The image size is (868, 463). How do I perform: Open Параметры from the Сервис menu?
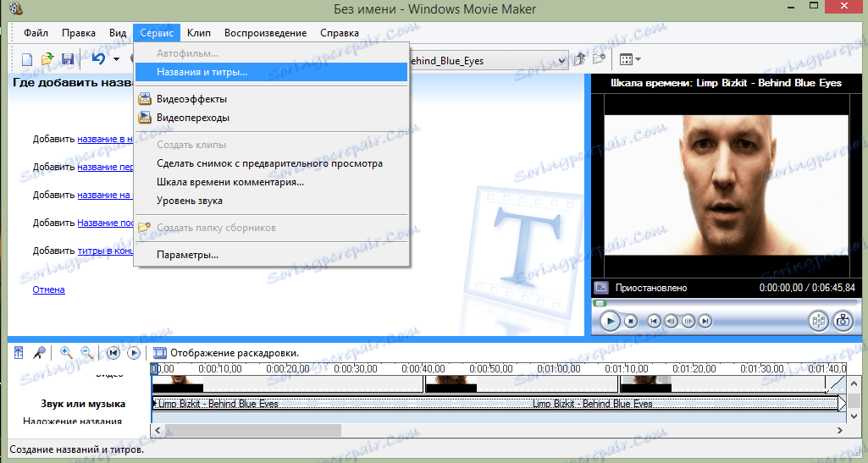click(271, 255)
